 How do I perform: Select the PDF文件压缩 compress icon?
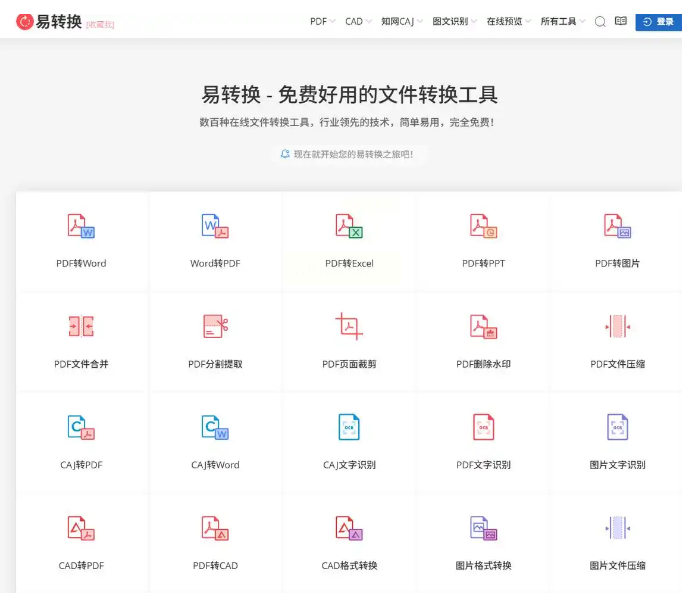[x=617, y=326]
